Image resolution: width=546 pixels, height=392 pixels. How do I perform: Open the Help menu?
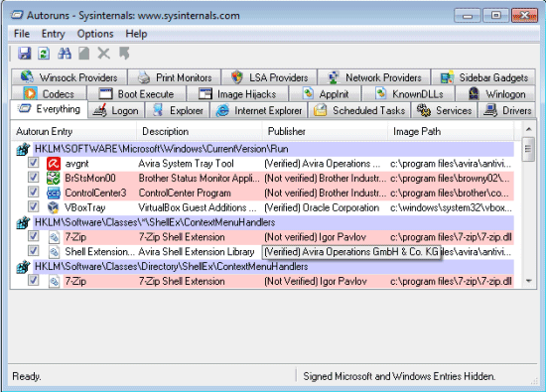coord(137,34)
